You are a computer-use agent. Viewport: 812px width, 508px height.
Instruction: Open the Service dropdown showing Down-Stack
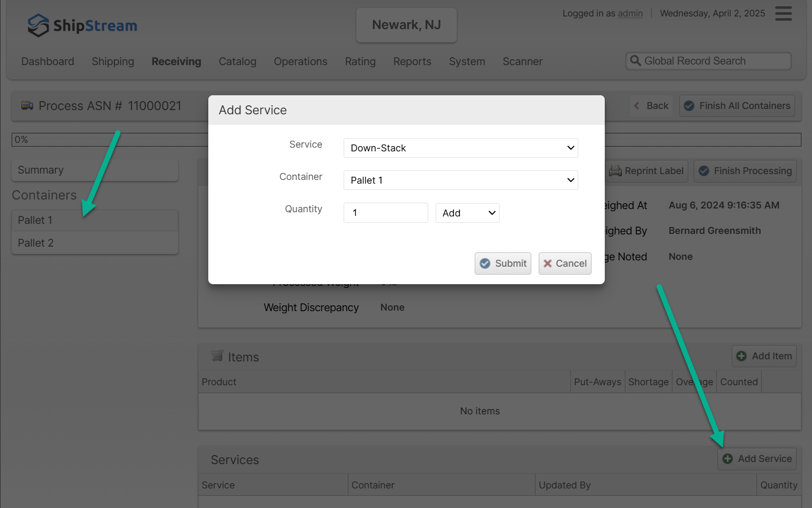tap(460, 148)
